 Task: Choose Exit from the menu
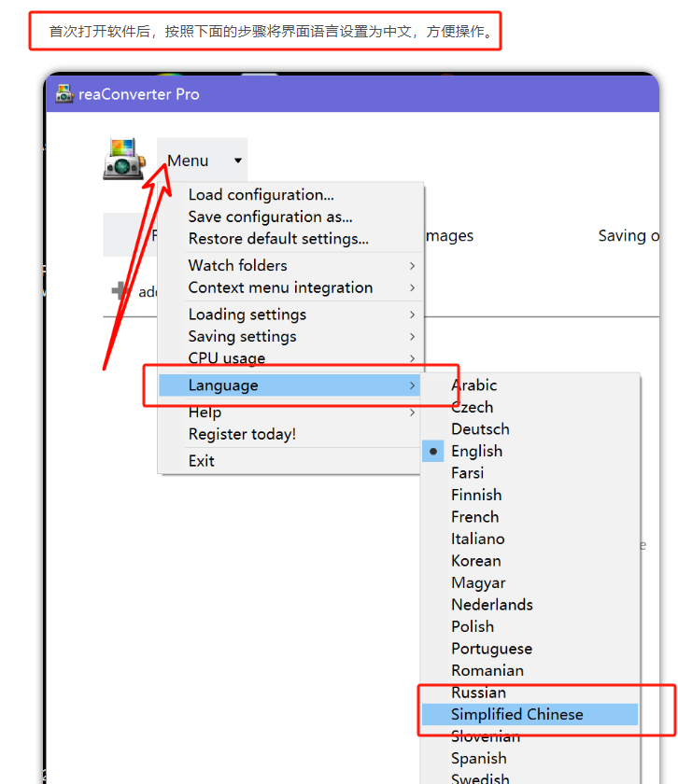tap(290, 460)
